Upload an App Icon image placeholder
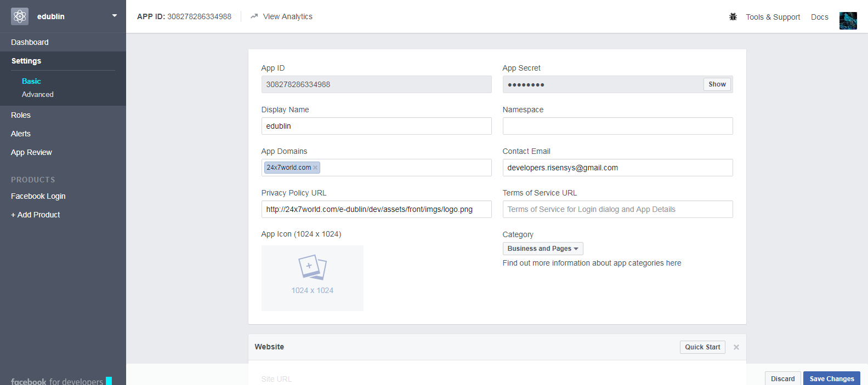The height and width of the screenshot is (385, 868). click(313, 278)
